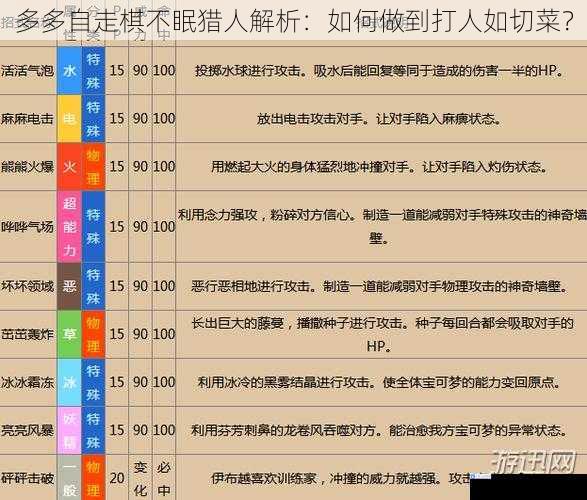Click 特殊 category in 冰冰霜冻 row
Screen dimensions: 587x500
click(x=93, y=382)
